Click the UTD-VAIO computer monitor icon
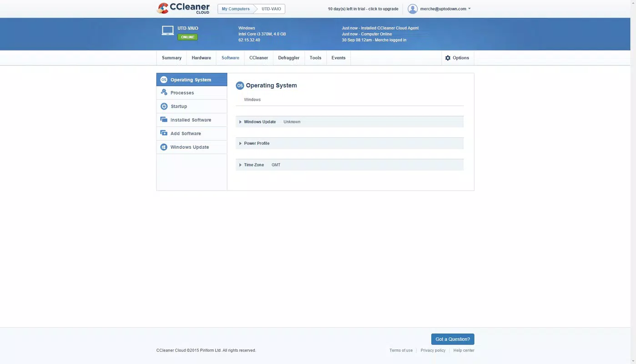 point(167,30)
